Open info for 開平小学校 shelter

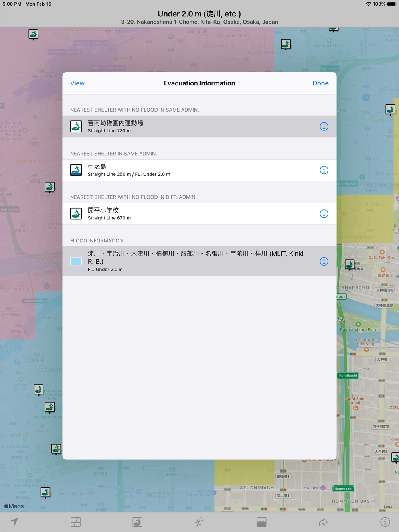click(x=324, y=214)
